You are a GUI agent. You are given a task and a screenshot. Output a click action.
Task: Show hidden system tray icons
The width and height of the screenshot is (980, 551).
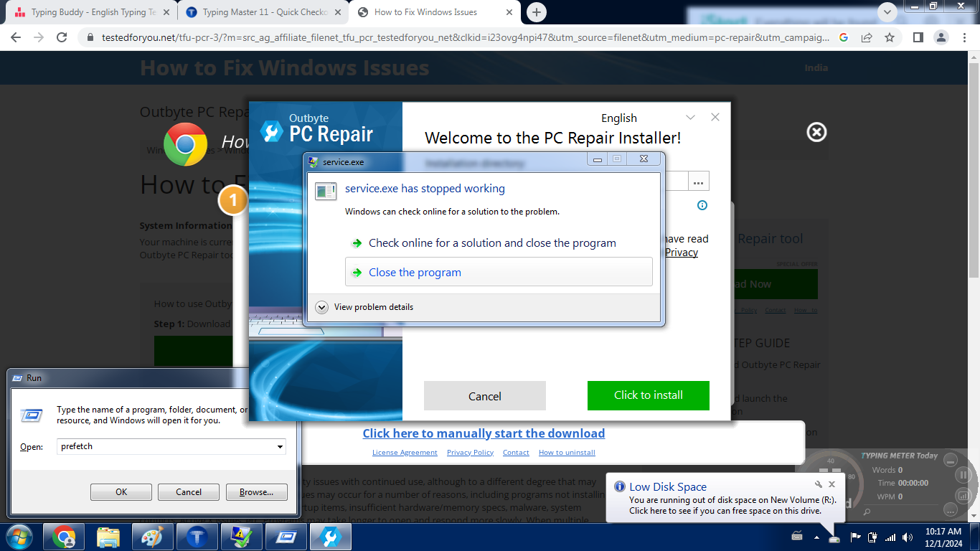click(816, 537)
